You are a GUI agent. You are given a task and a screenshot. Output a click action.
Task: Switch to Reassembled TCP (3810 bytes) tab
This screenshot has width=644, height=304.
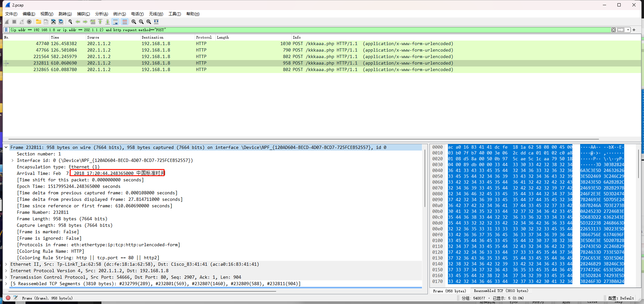tap(501, 291)
